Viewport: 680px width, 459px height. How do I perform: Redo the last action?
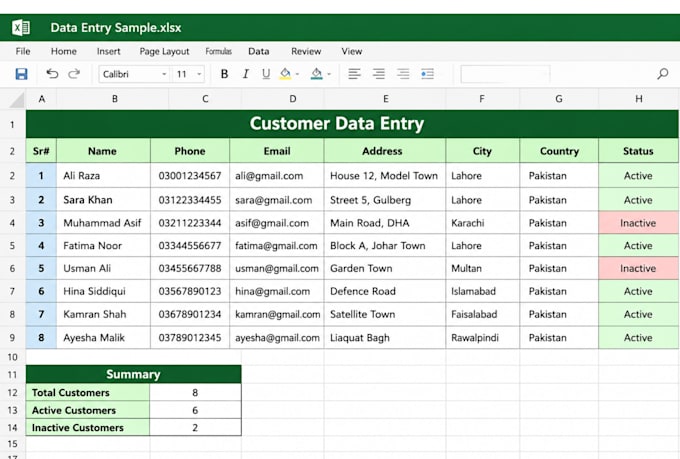coord(74,74)
